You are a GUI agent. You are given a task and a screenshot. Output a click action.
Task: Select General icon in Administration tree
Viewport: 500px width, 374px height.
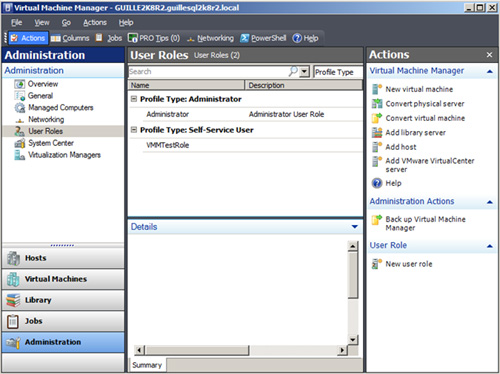point(19,96)
